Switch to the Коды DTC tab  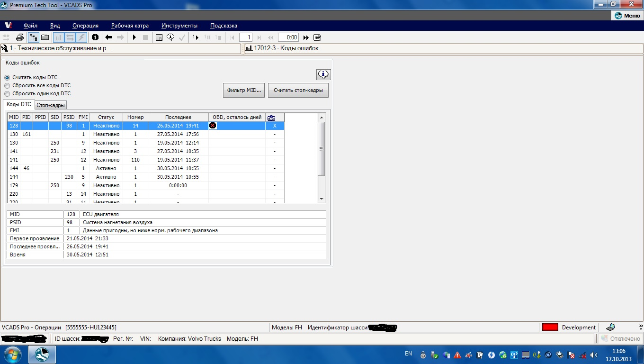tap(19, 104)
